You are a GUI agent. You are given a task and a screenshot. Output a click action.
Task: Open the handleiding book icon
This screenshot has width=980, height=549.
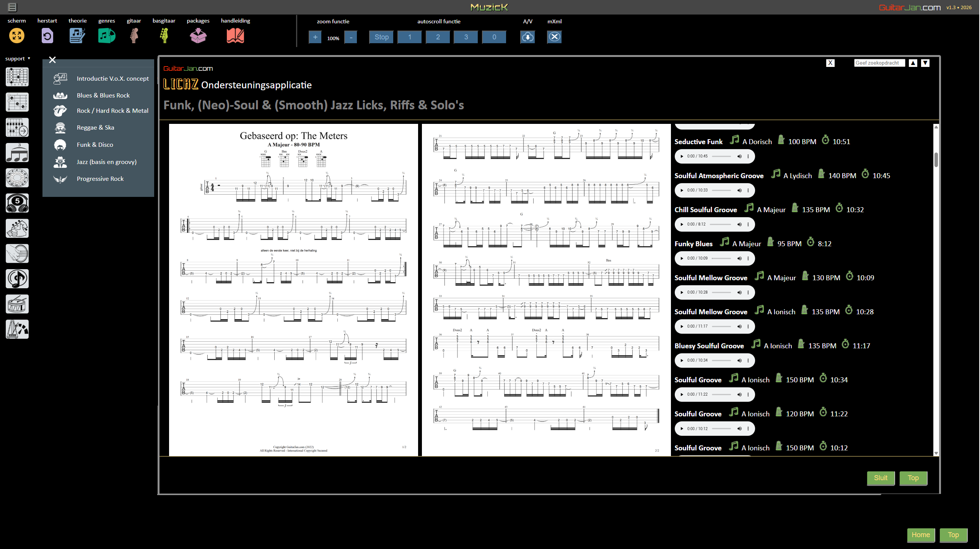[235, 36]
